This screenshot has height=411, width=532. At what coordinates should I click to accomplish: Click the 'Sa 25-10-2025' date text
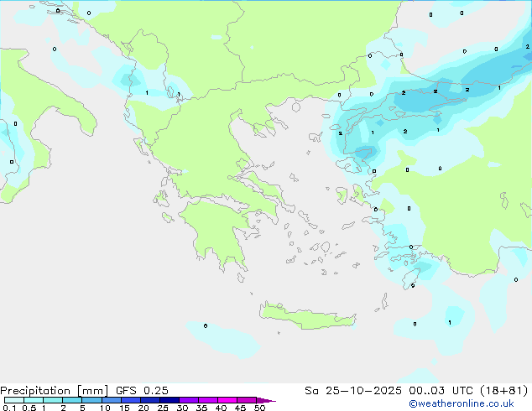coord(353,391)
